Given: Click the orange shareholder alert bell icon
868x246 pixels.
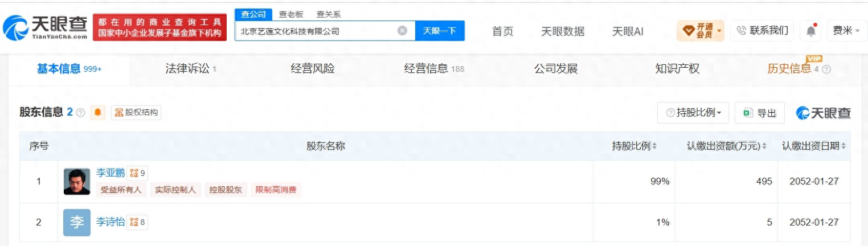Looking at the screenshot, I should (98, 113).
